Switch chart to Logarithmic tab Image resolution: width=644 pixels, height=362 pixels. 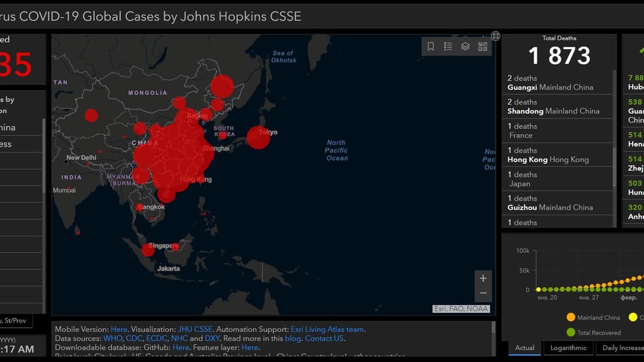[x=568, y=348]
